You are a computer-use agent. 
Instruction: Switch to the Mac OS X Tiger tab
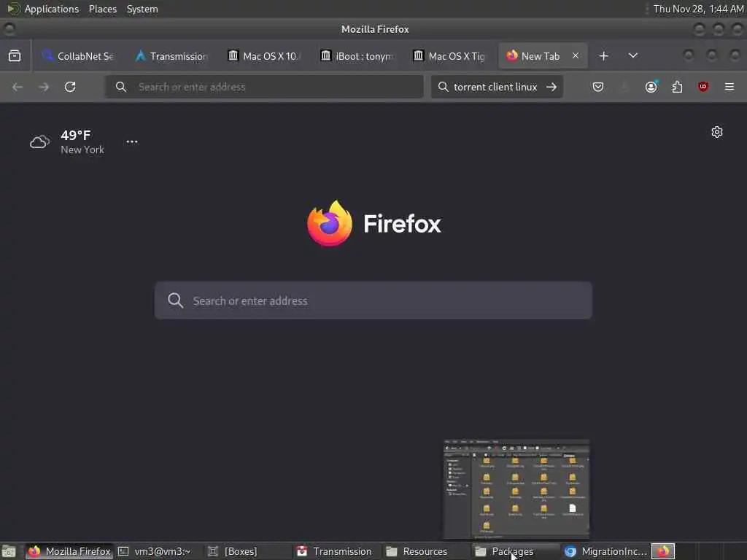point(450,55)
